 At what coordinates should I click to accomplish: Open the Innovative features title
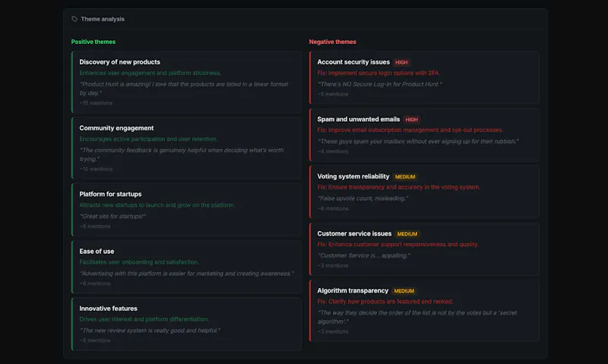108,309
